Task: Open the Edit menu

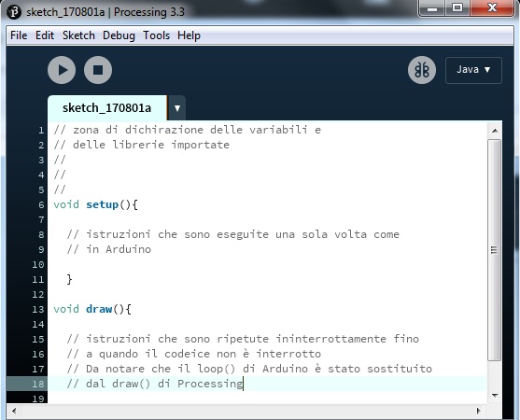Action: [x=45, y=35]
